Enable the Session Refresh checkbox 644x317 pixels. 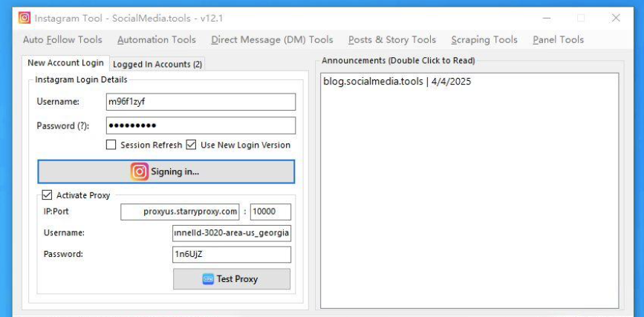pyautogui.click(x=111, y=145)
